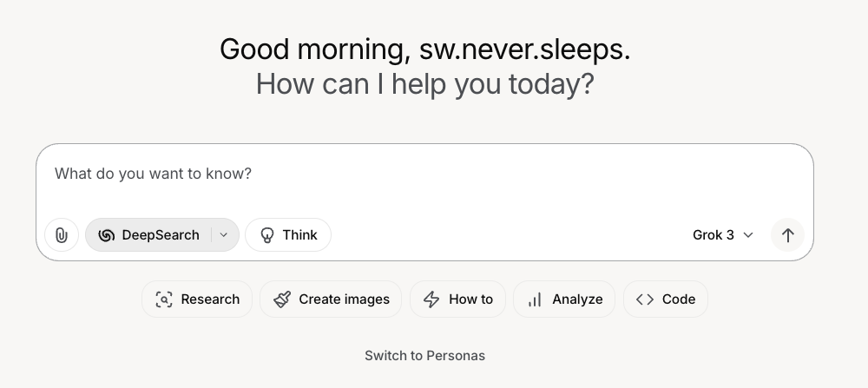
Task: Click the Research scan magnifier icon
Action: click(x=163, y=299)
